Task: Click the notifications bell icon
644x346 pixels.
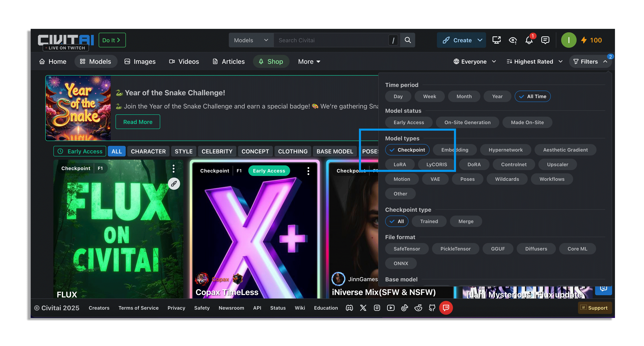Action: pyautogui.click(x=529, y=40)
